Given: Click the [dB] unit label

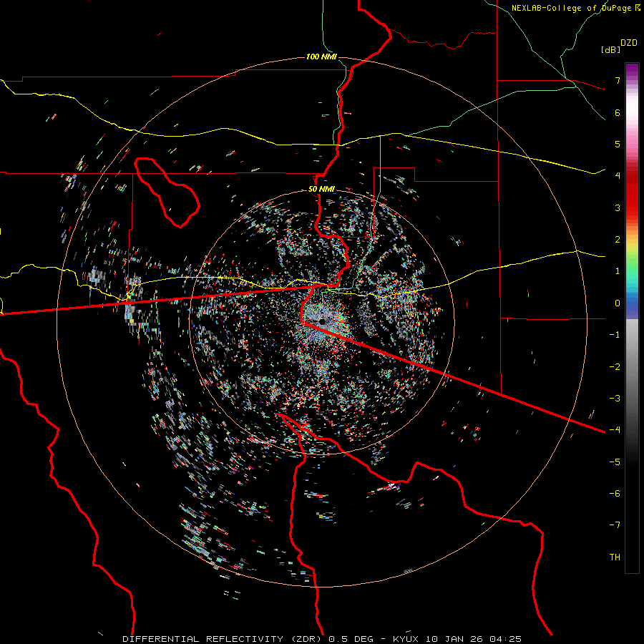Looking at the screenshot, I should (x=611, y=49).
